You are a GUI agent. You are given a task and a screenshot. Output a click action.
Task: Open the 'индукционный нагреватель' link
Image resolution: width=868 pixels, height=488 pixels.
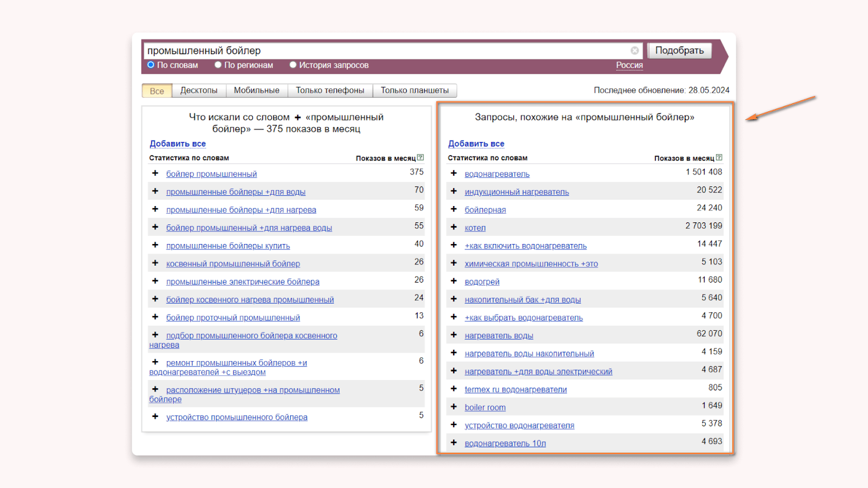517,192
